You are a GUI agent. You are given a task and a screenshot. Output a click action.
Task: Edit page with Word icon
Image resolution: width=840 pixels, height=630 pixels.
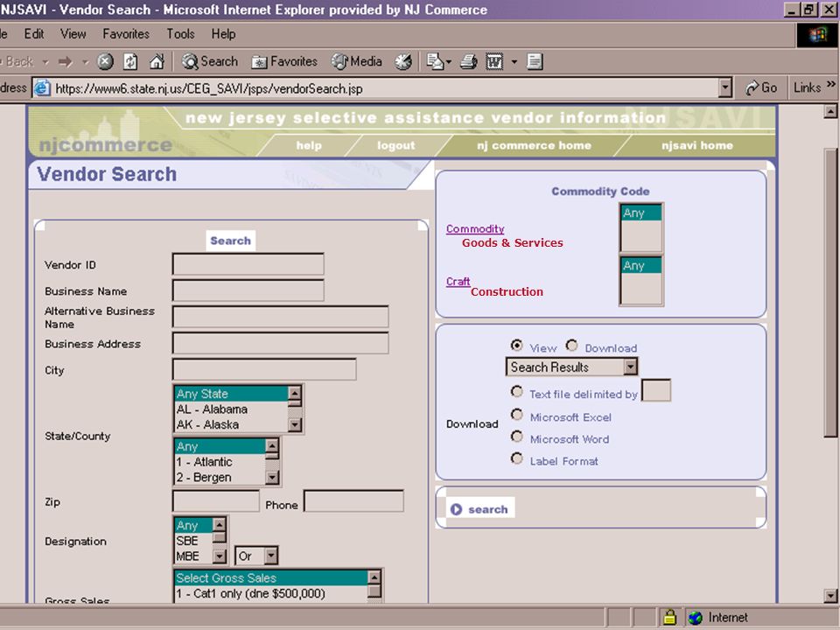(493, 62)
